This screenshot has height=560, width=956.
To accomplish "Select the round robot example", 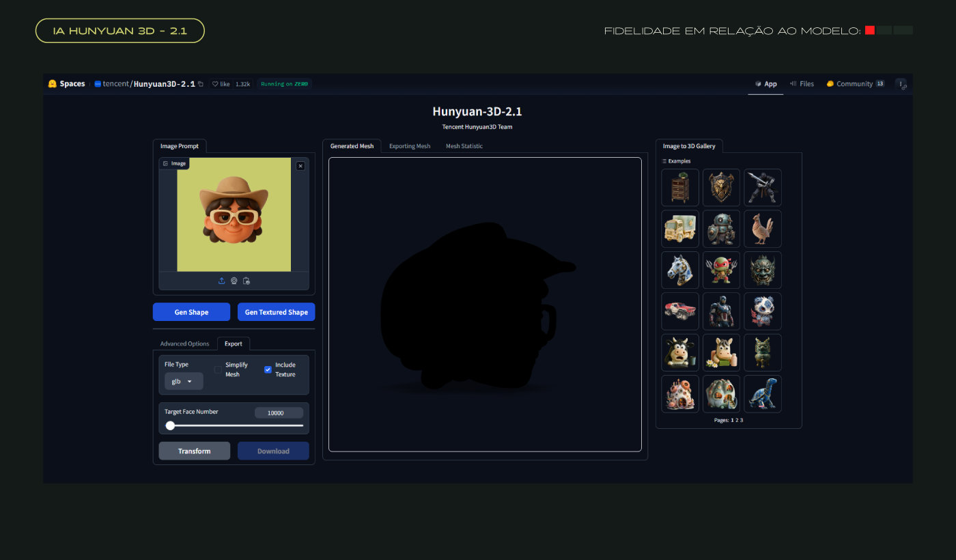I will [x=722, y=229].
